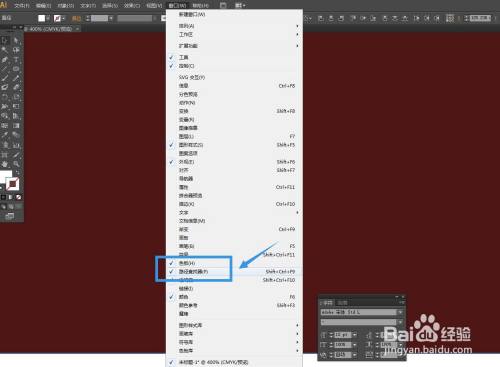Viewport: 500px width, 367px height.
Task: Expand the Symbol Libraries submenu
Action: click(234, 342)
